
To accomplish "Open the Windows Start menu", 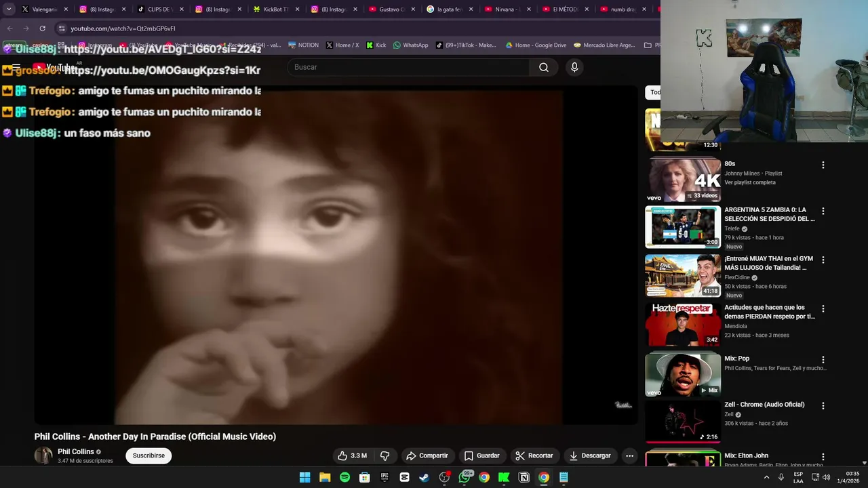I will pyautogui.click(x=304, y=477).
